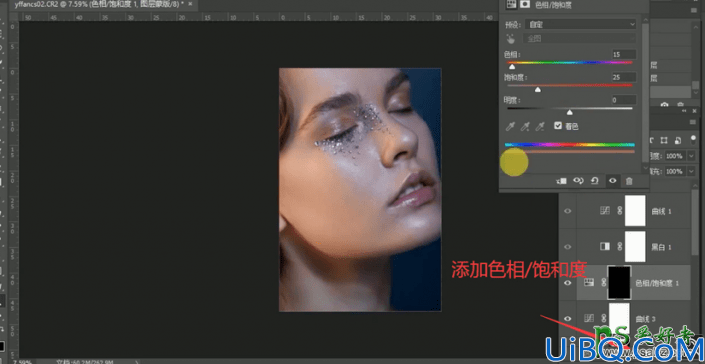Select the subtract-from-sample eyedropper tool
The width and height of the screenshot is (705, 364).
click(x=540, y=127)
